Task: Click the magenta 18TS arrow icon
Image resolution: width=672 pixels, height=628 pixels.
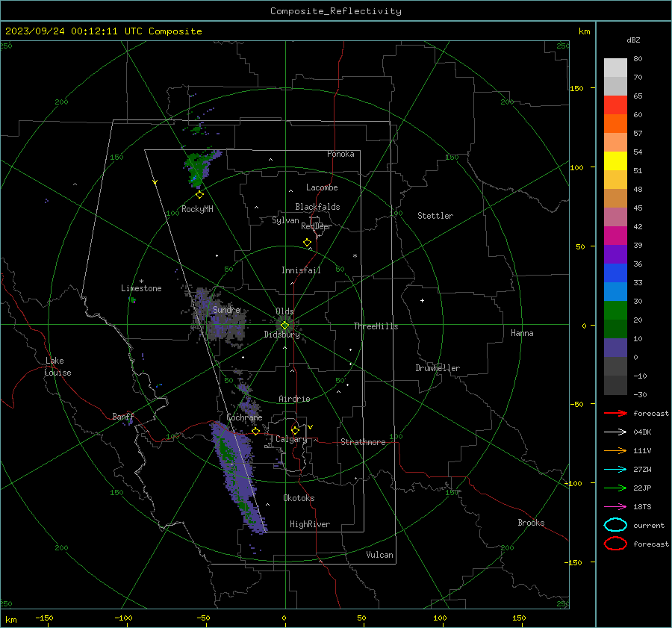Action: [615, 507]
